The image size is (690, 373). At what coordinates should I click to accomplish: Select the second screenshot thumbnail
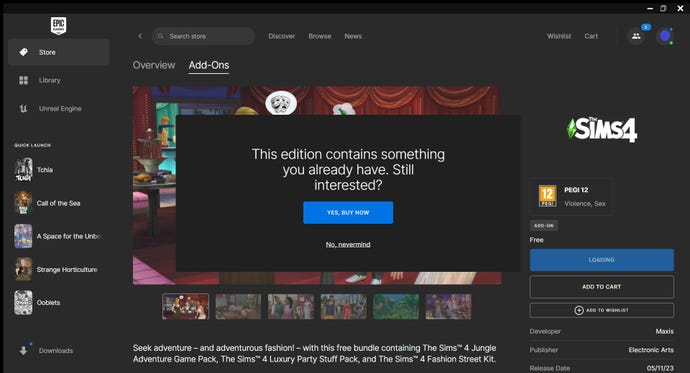(238, 307)
